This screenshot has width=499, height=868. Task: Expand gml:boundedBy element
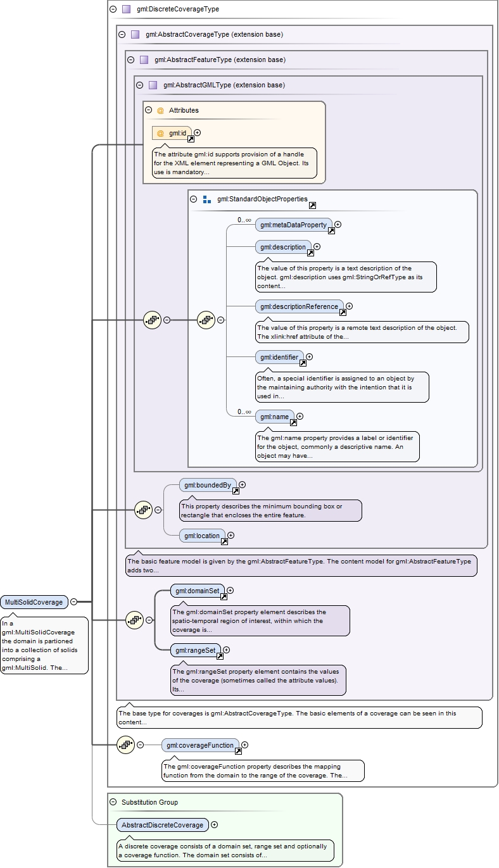pos(242,484)
